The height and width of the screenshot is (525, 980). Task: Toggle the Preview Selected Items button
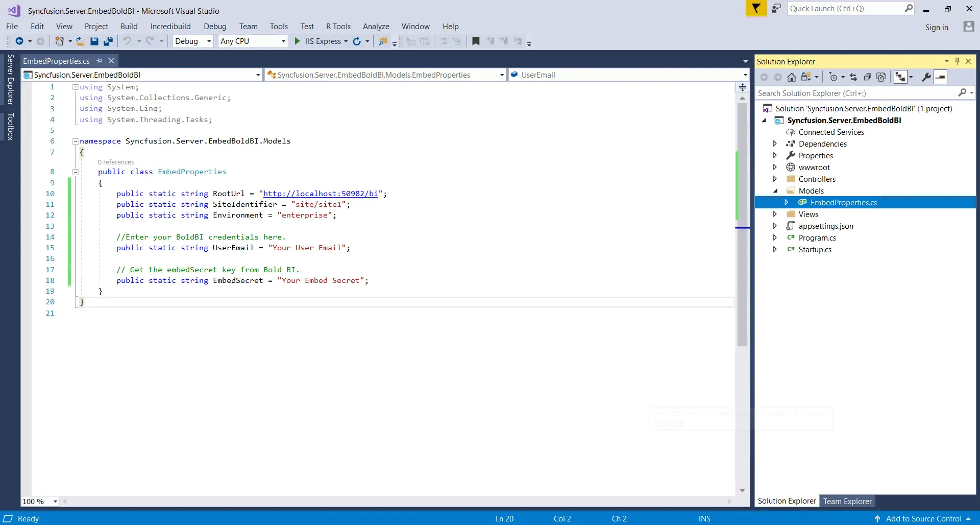click(x=940, y=77)
